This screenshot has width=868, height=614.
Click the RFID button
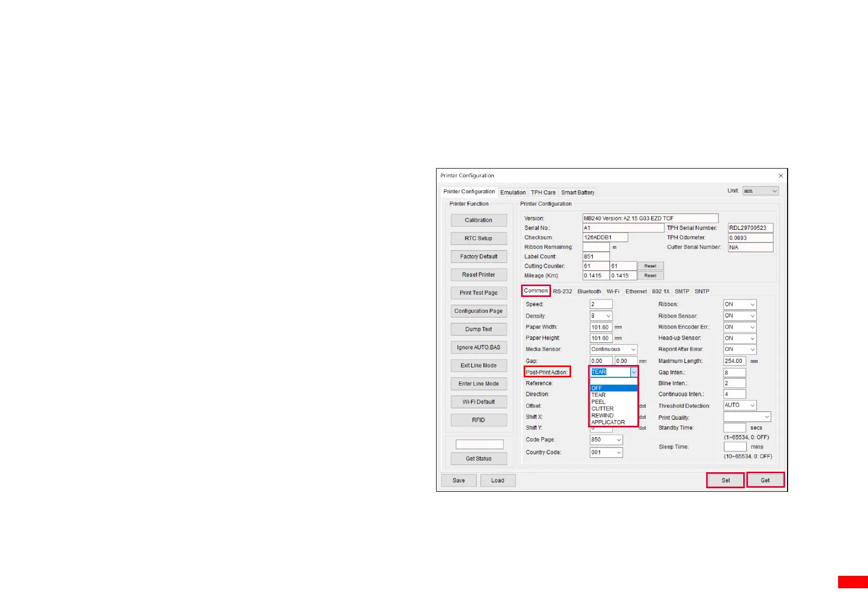click(478, 420)
